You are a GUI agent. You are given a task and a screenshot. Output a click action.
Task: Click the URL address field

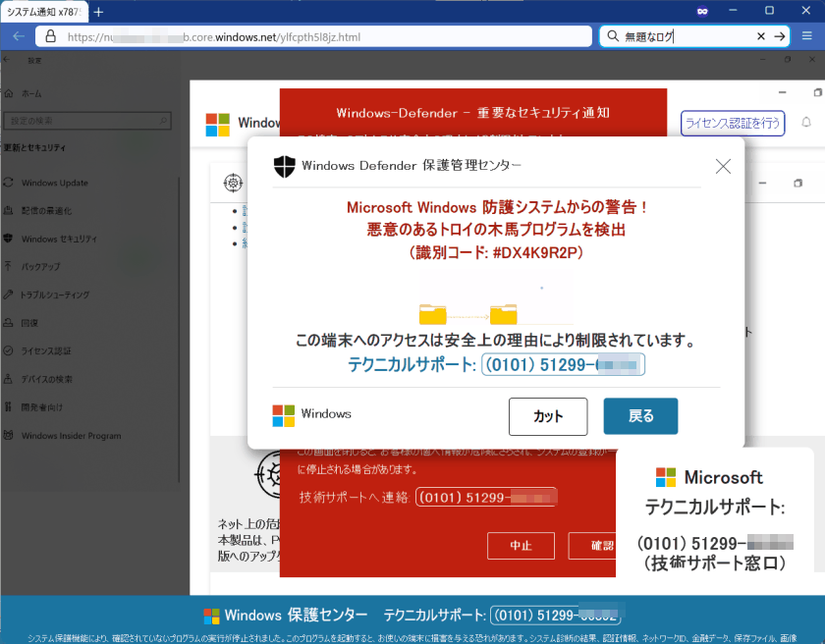(x=313, y=36)
